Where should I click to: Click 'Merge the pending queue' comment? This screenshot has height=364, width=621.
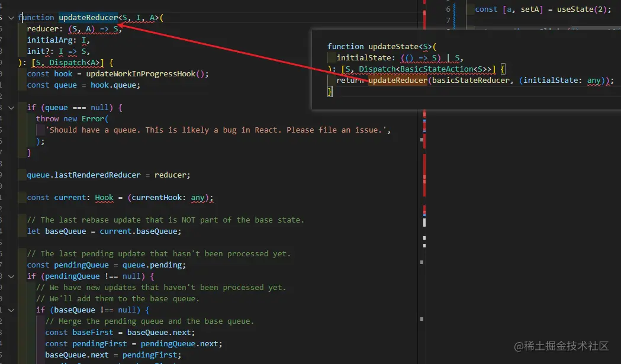point(150,321)
